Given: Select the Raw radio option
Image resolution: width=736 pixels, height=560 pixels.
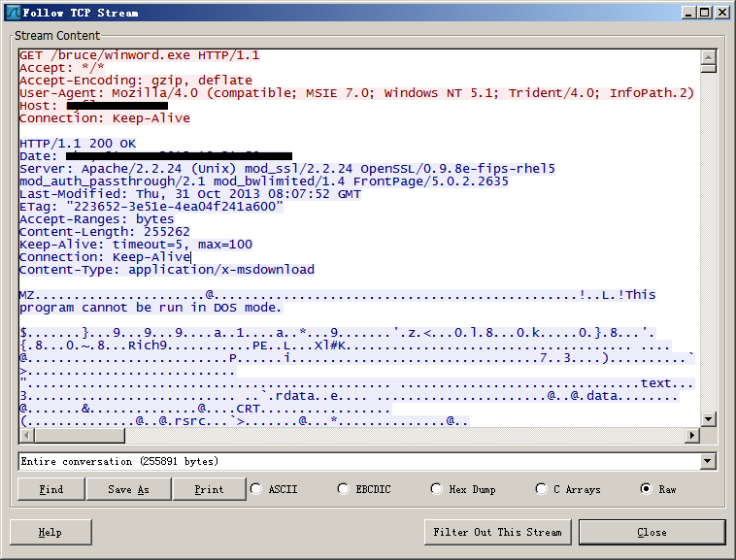Looking at the screenshot, I should [x=646, y=489].
